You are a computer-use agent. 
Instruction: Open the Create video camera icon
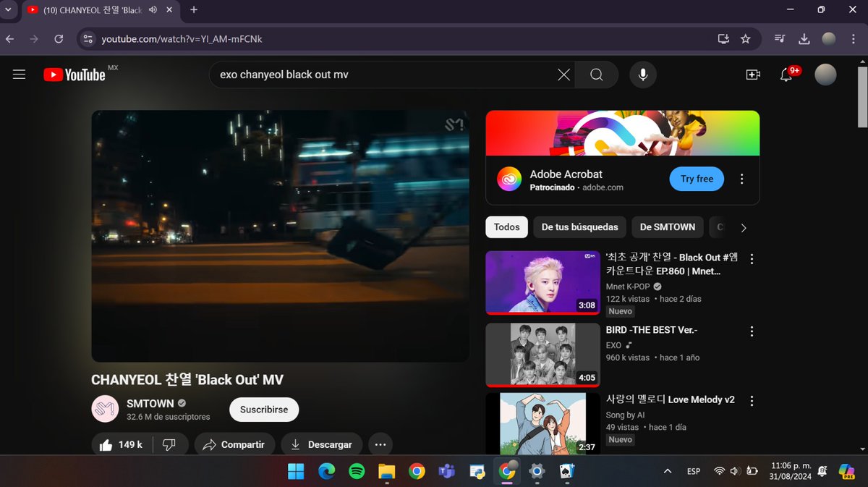[753, 75]
